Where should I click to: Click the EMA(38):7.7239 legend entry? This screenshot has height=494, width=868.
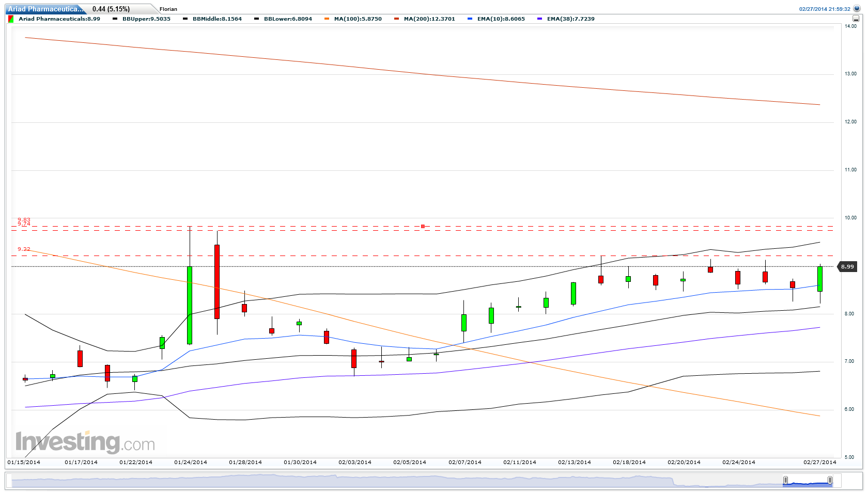click(x=571, y=19)
